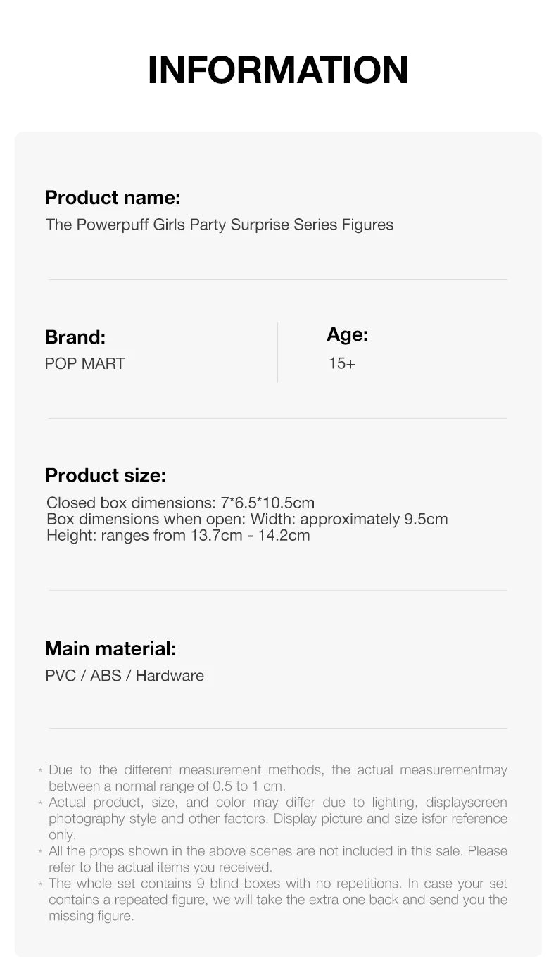Click the note about 9 blind boxes
This screenshot has width=556, height=980.
[x=277, y=899]
